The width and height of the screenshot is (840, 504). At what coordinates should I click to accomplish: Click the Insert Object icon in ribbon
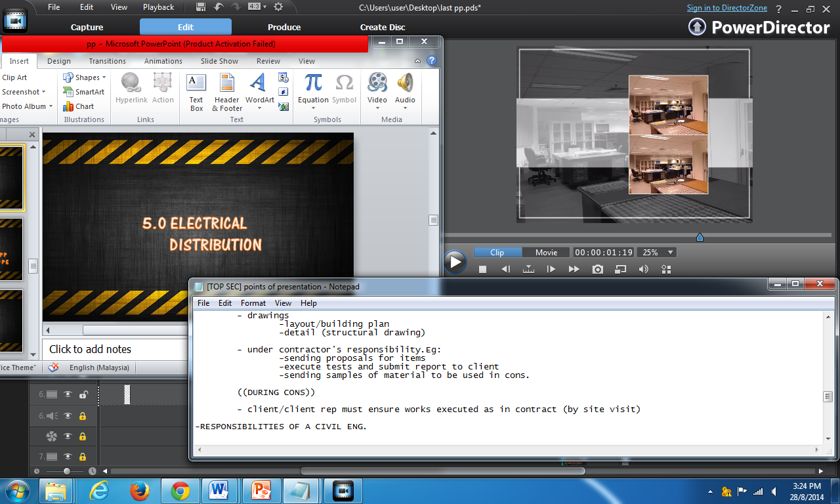pyautogui.click(x=283, y=106)
